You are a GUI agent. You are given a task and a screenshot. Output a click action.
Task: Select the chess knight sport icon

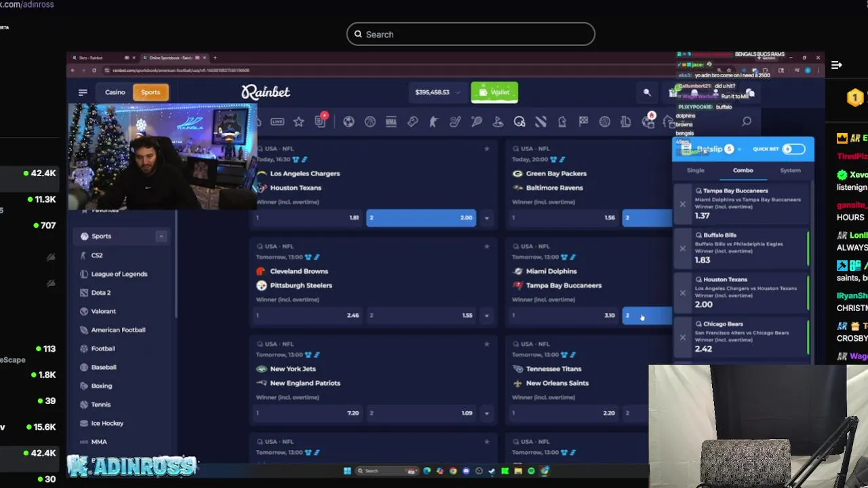coord(562,122)
